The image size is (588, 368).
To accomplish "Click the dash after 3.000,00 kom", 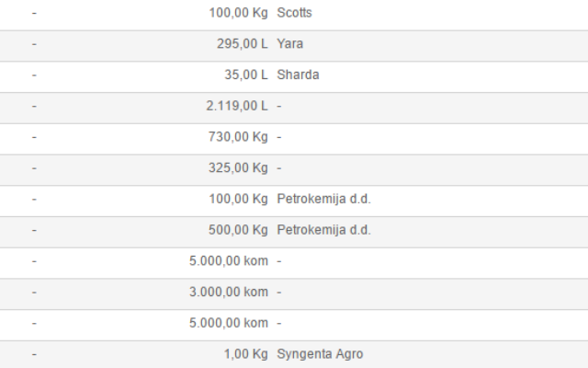I will 279,293.
